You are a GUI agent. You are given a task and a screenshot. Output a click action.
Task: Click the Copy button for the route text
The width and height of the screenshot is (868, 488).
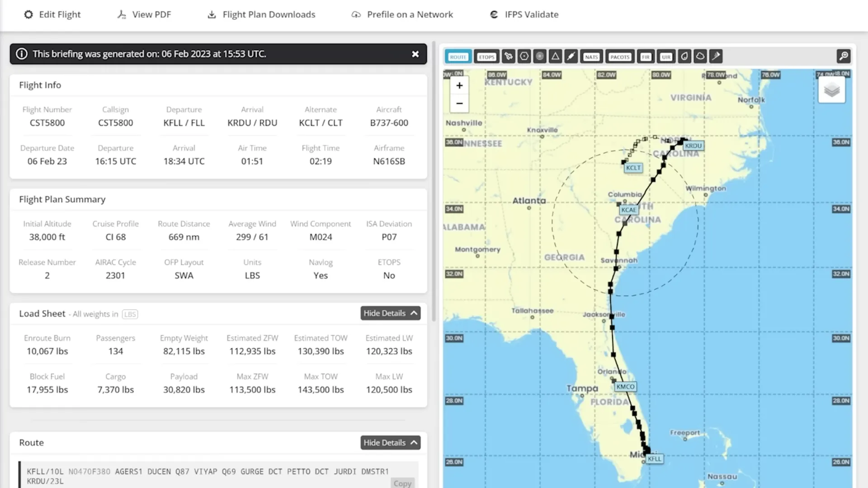pos(402,483)
